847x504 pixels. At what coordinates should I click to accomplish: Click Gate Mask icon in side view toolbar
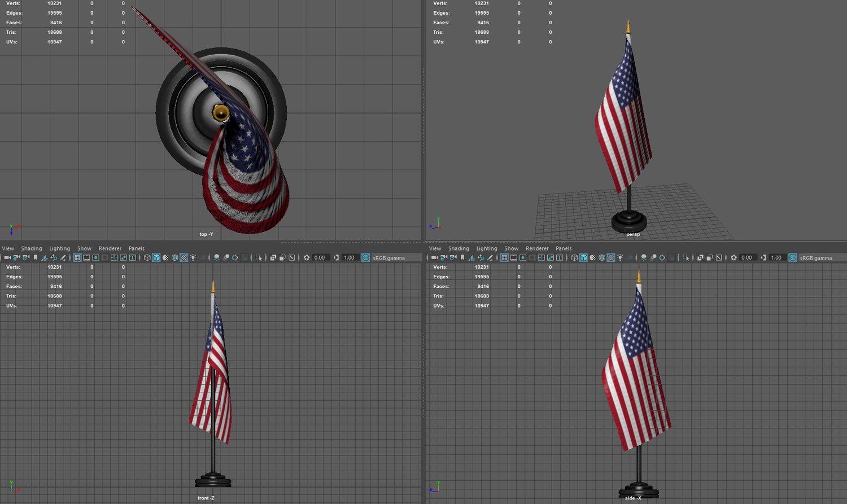532,257
